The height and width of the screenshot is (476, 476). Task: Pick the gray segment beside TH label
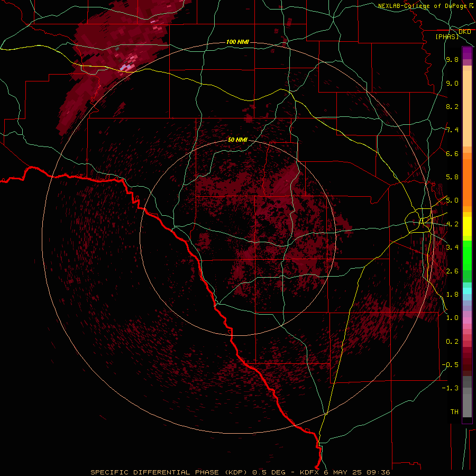tap(467, 407)
